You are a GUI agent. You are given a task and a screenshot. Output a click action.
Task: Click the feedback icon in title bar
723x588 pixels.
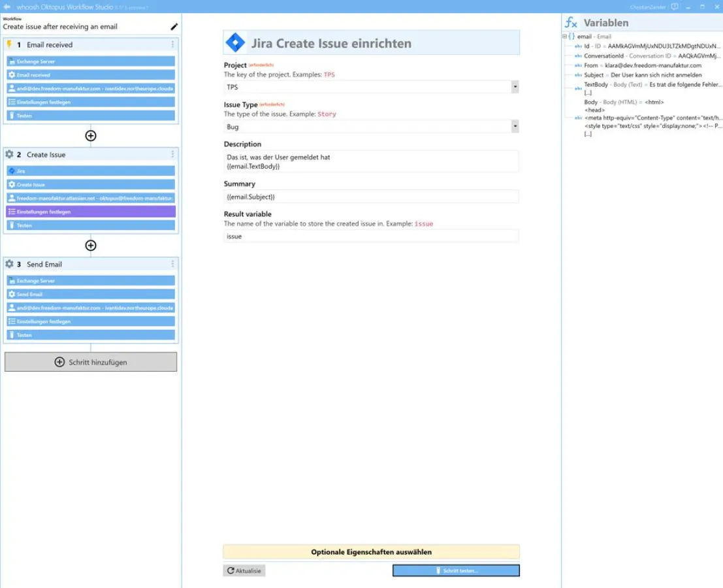pos(675,7)
